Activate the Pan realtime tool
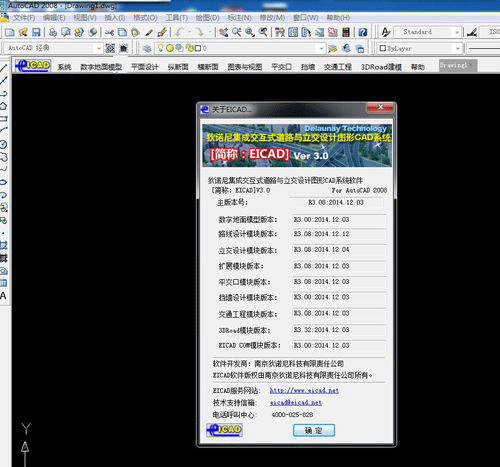This screenshot has width=500, height=467. pyautogui.click(x=224, y=32)
